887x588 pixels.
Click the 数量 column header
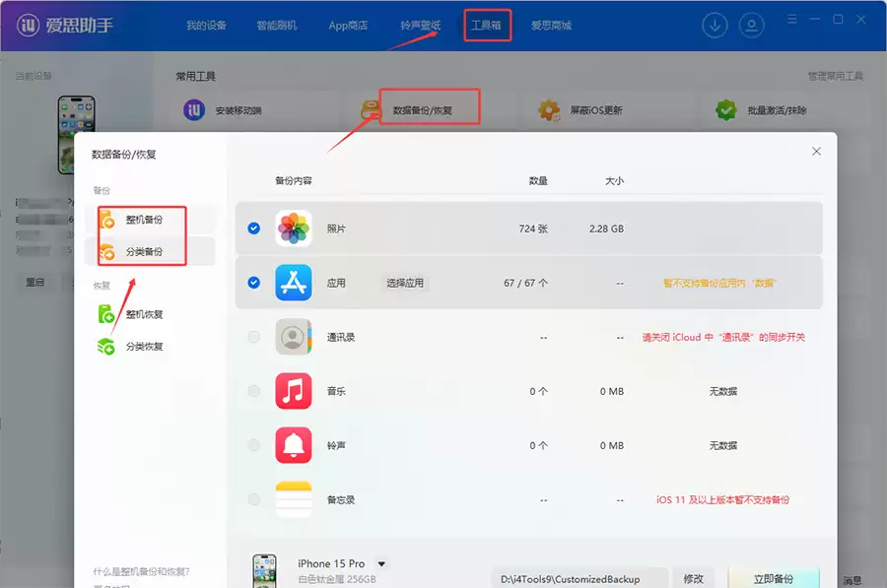click(538, 181)
